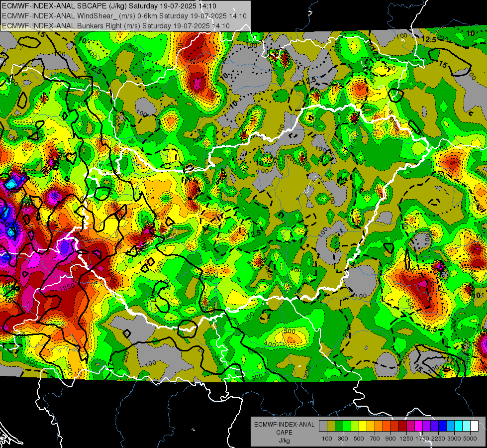
Task: Click the J/kg unit in the legend
Action: [x=284, y=441]
